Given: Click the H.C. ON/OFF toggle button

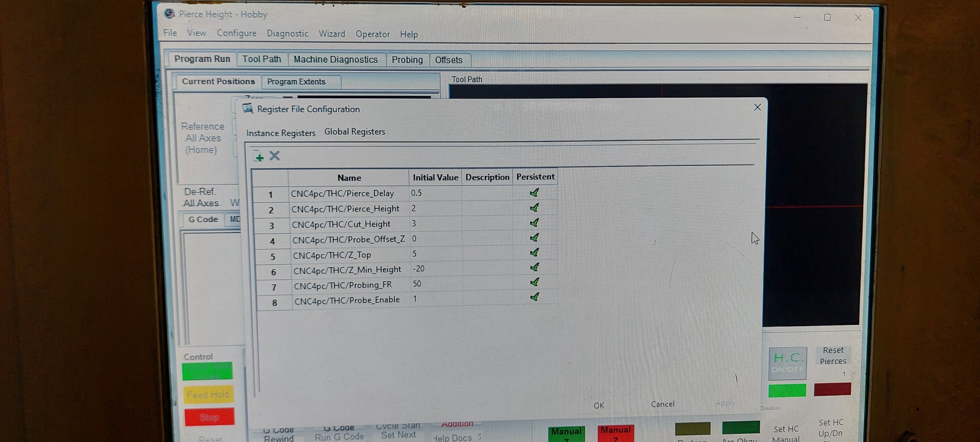Looking at the screenshot, I should pos(787,363).
